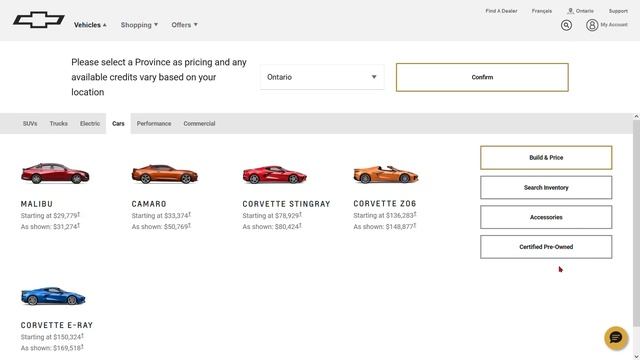Click the Stingray 'Starting at $78,929' text
The width and height of the screenshot is (640, 360).
click(272, 216)
